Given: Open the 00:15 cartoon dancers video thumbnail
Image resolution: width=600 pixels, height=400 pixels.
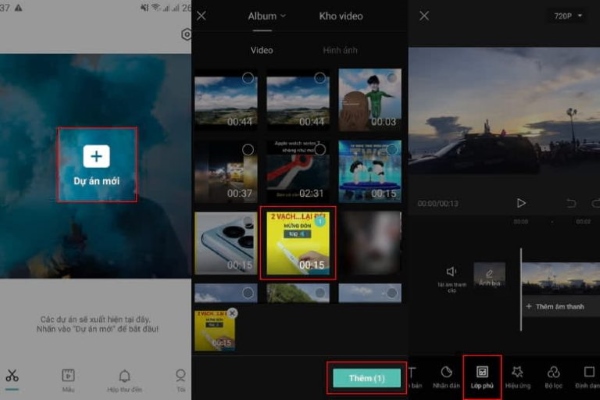Looking at the screenshot, I should click(370, 171).
